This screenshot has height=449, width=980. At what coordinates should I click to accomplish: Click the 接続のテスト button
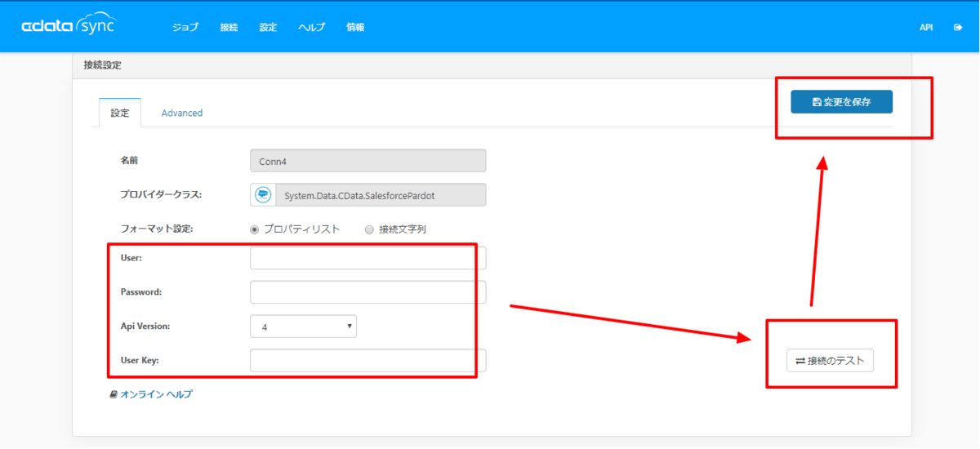click(x=830, y=361)
